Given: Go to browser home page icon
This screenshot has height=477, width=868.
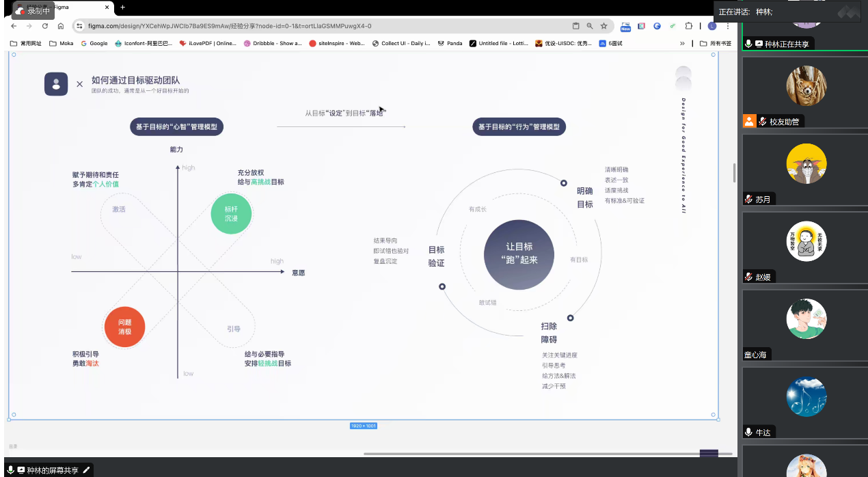Looking at the screenshot, I should [61, 26].
